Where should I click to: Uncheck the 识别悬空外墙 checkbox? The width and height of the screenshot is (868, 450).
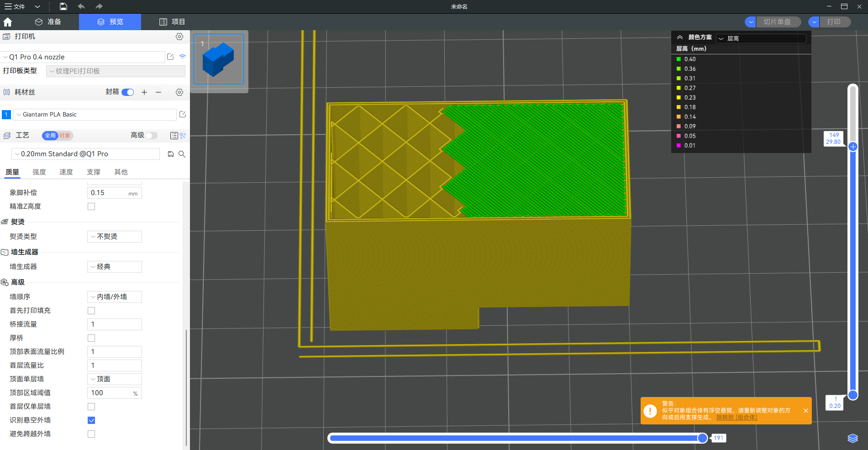coord(91,420)
